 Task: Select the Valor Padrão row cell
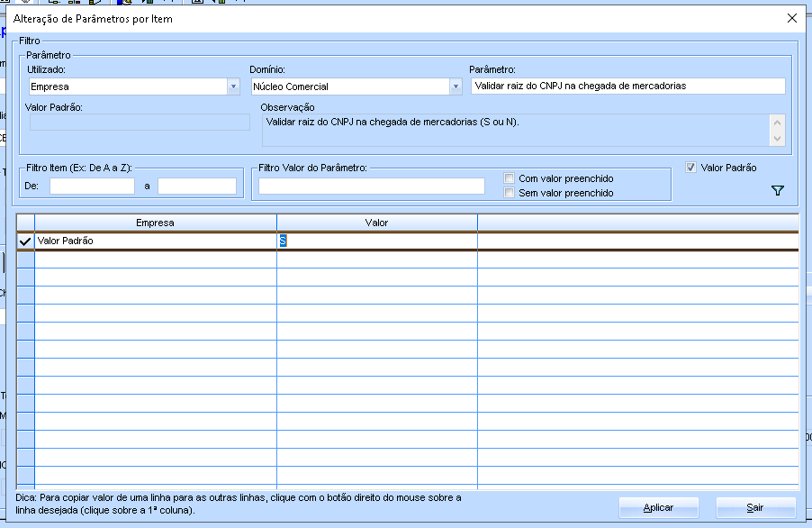click(x=156, y=241)
